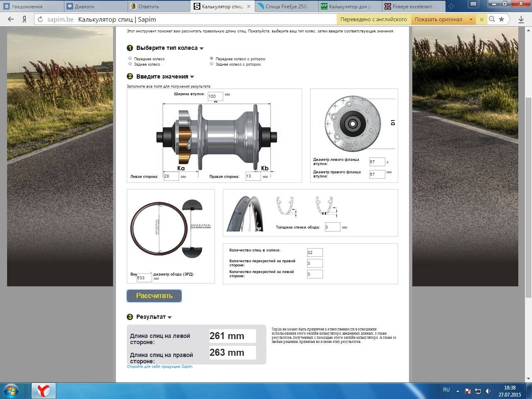Click 'Показать оригинал' in translation bar
This screenshot has height=399, width=532.
(x=438, y=19)
